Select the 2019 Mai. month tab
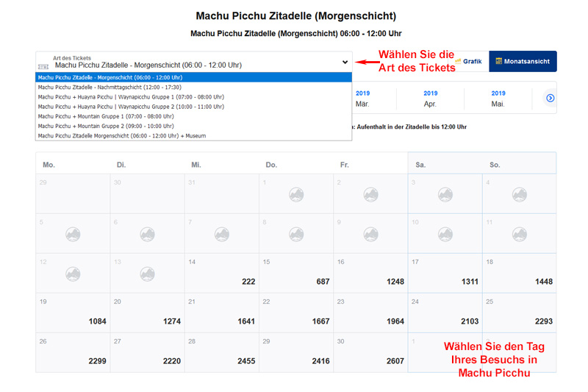Viewport: 588px width, 392px height. coord(498,99)
